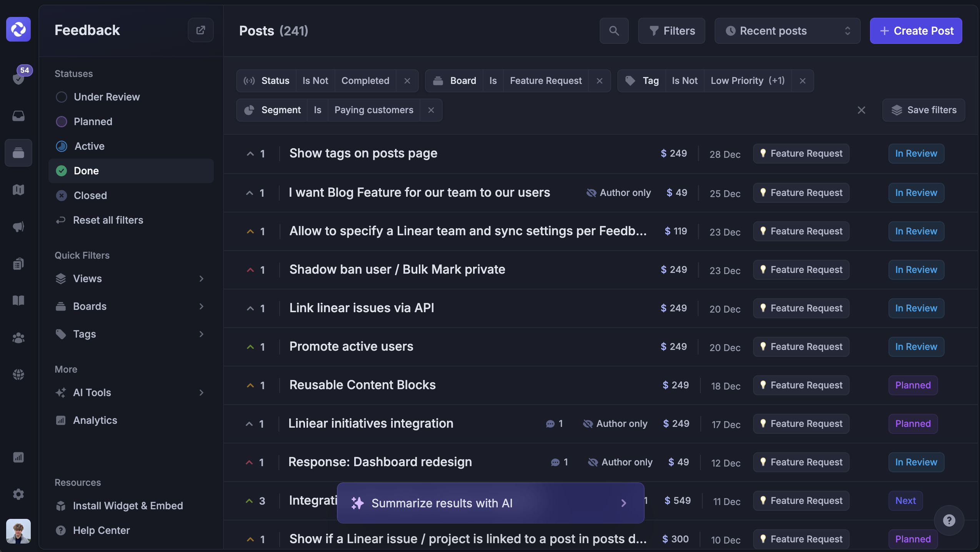Open the Users panel icon

[18, 338]
